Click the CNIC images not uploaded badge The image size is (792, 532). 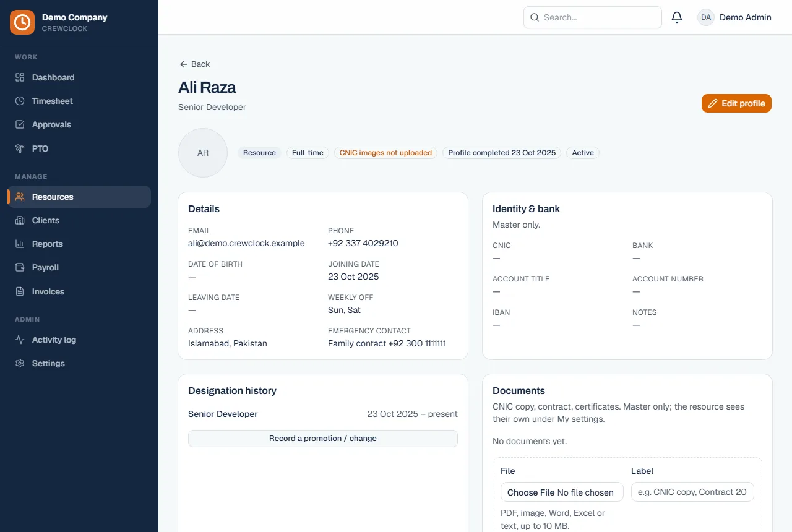coord(386,153)
